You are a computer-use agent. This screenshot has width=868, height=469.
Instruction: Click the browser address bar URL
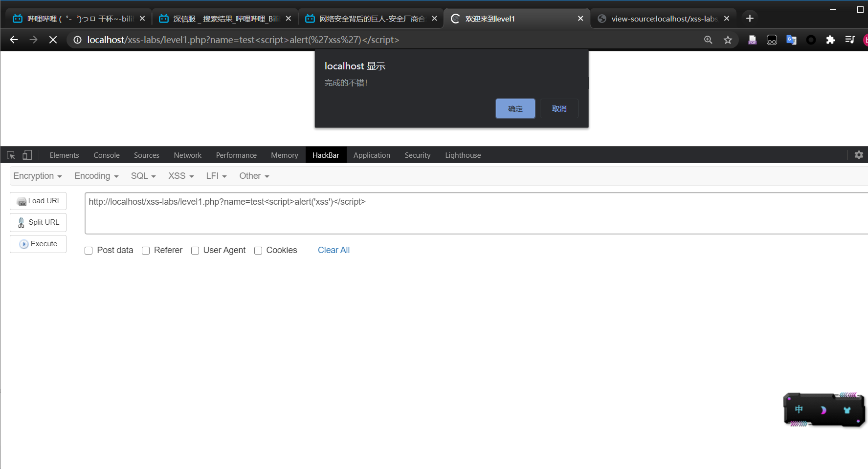[243, 40]
